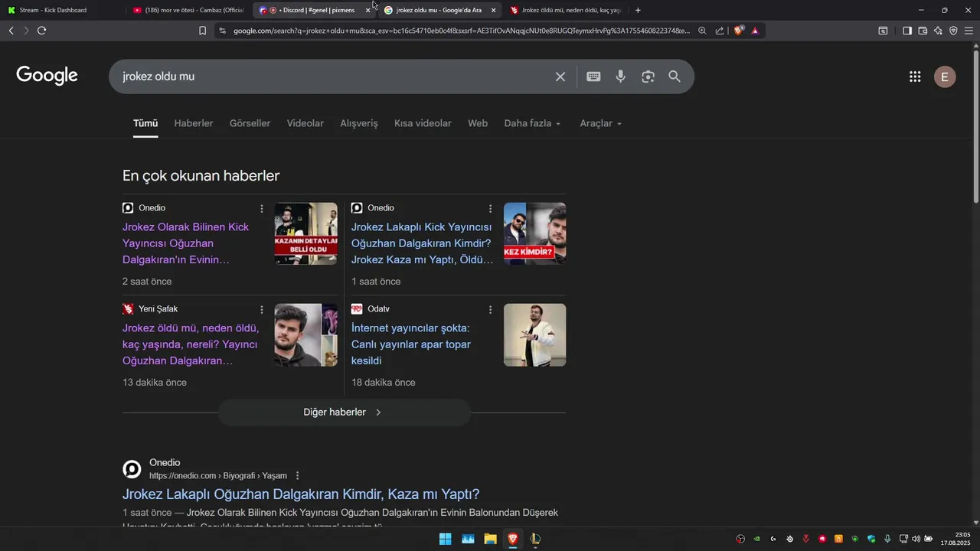The width and height of the screenshot is (980, 551).
Task: Open Google Lens image search
Action: click(648, 77)
